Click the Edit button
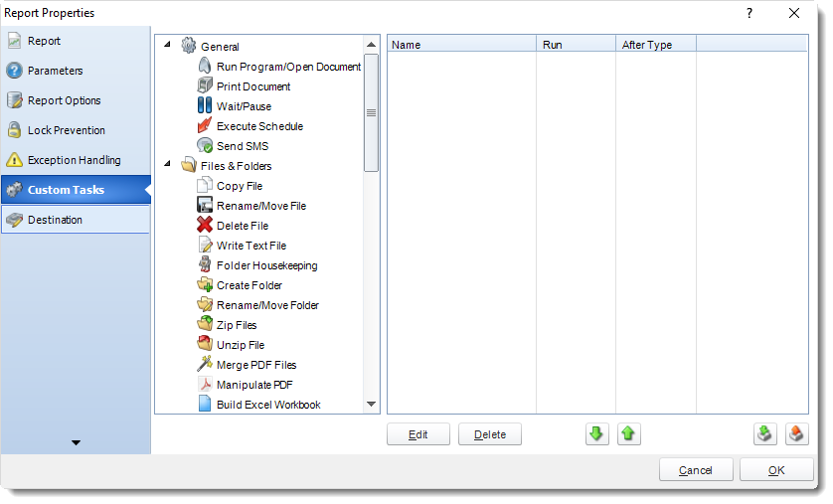 click(418, 434)
